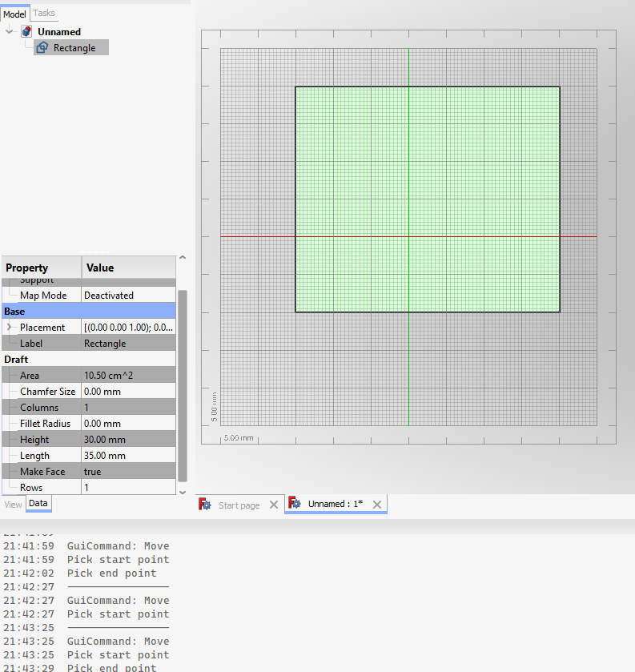Click the FreeCAD icon on Unnamed tab
This screenshot has width=635, height=672.
295,504
